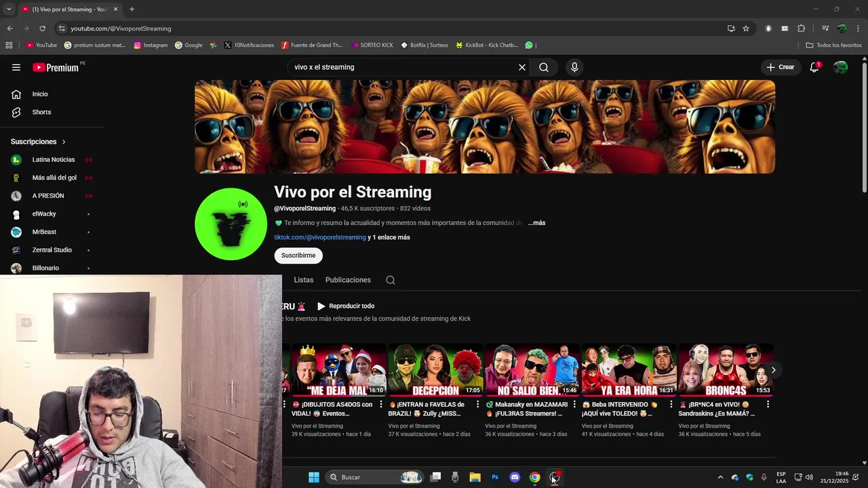Launch Photoshop from the taskbar

495,477
